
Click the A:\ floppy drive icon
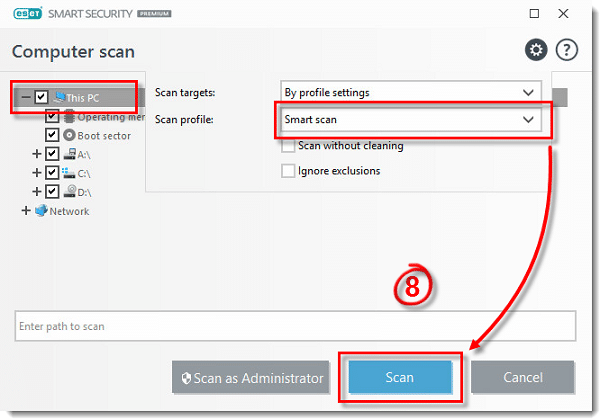click(70, 154)
